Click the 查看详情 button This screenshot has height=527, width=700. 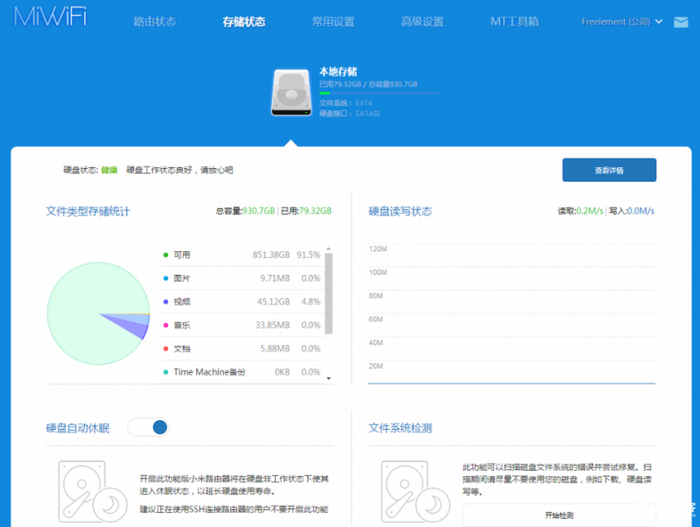click(608, 170)
